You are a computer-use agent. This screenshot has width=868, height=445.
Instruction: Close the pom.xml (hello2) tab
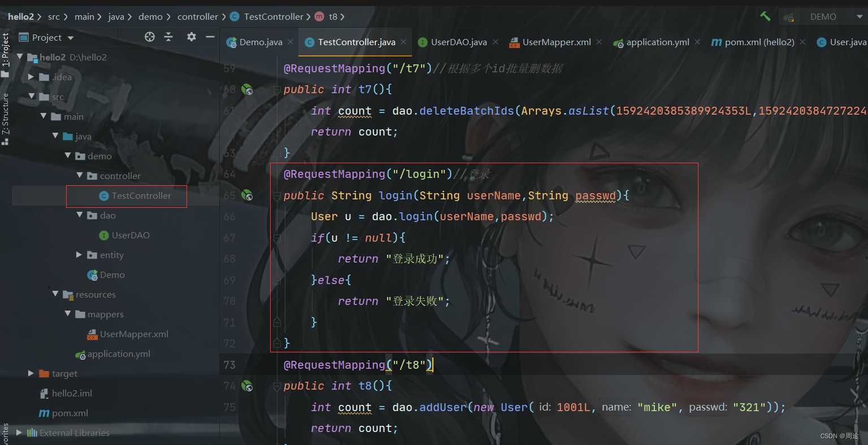click(x=803, y=42)
